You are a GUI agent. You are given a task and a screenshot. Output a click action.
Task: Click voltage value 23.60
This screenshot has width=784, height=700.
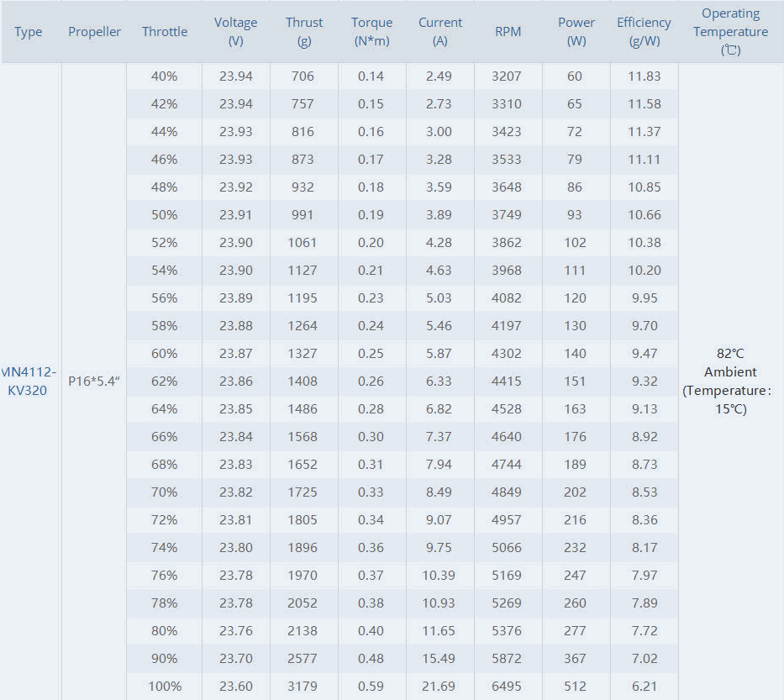pyautogui.click(x=235, y=686)
